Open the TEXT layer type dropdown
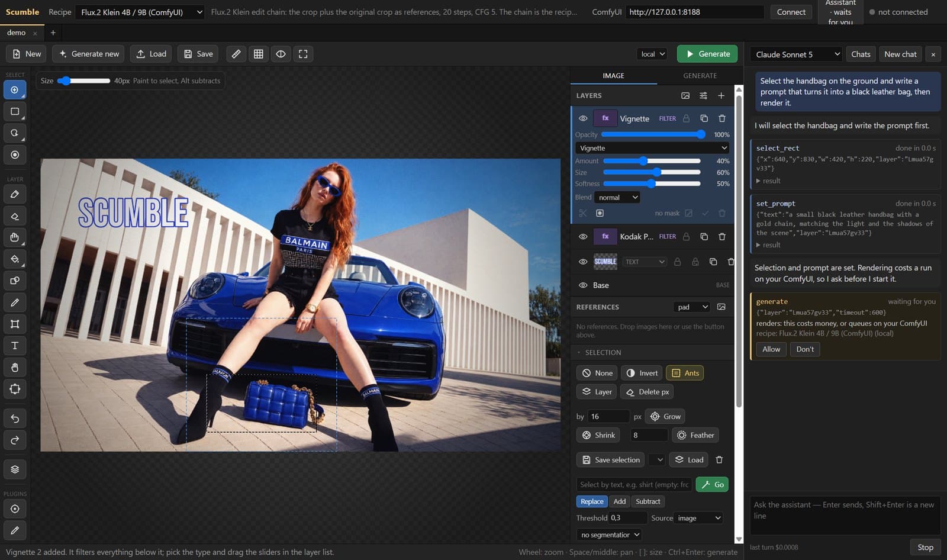947x560 pixels. coord(645,262)
